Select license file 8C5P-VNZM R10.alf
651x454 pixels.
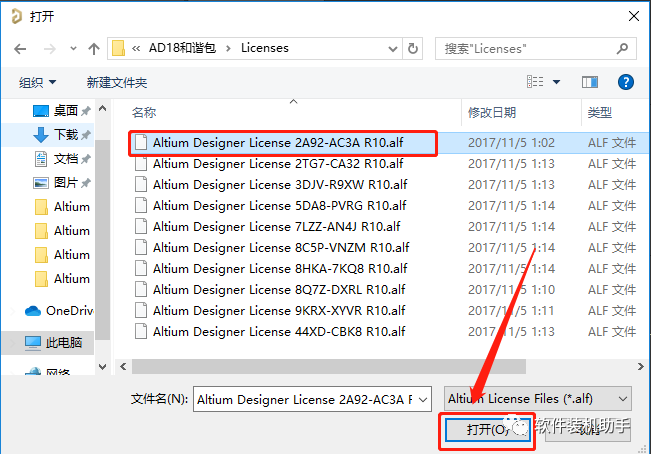tap(281, 248)
